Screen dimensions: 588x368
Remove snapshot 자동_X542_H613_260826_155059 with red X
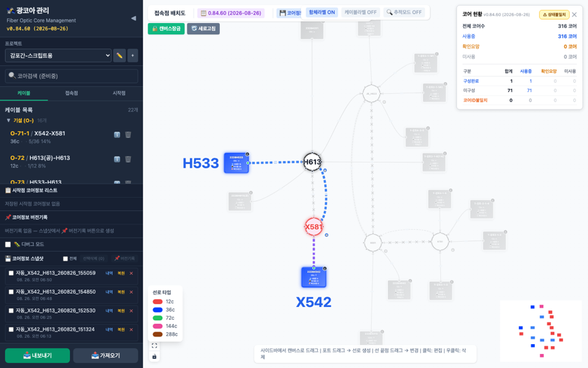pos(132,273)
